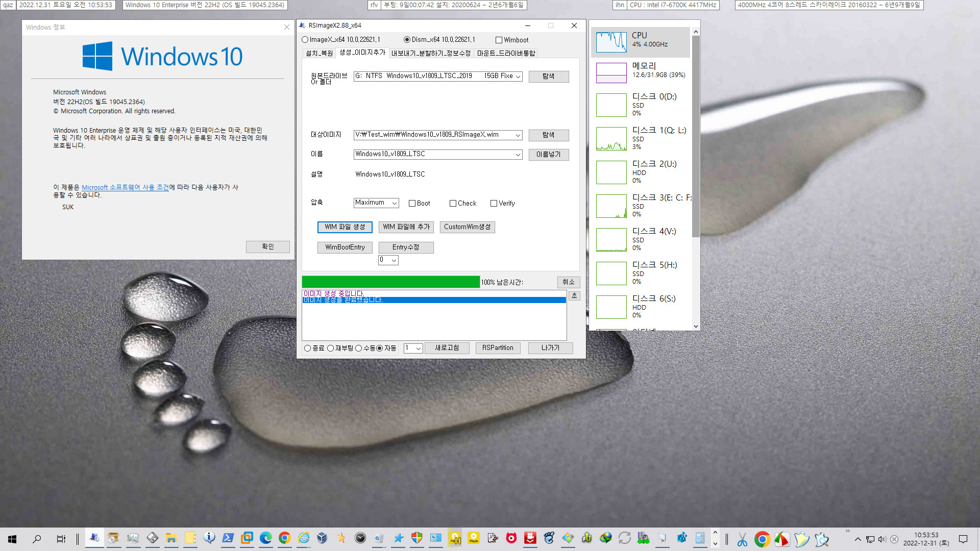The height and width of the screenshot is (551, 980).
Task: Select the ImageX_x64 radio button
Action: tap(305, 40)
